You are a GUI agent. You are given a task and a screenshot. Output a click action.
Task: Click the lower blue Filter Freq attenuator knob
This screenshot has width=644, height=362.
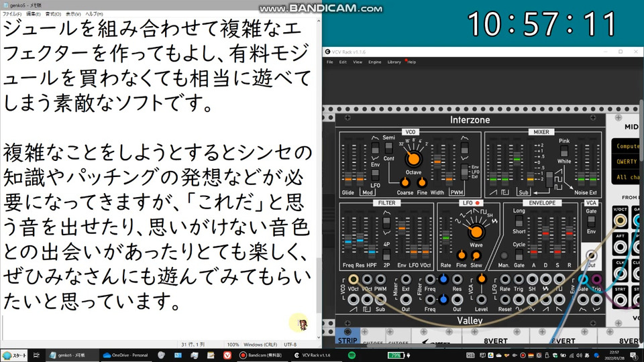coord(443,299)
